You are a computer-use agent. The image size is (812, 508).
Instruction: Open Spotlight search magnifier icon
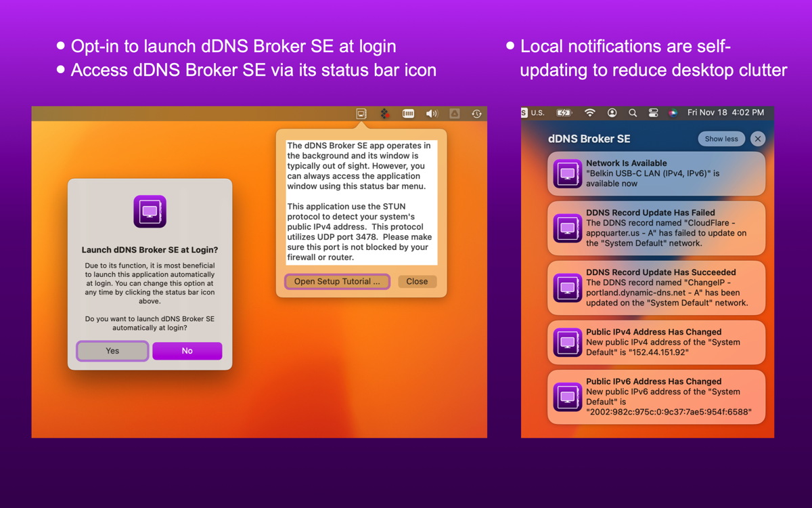(633, 113)
